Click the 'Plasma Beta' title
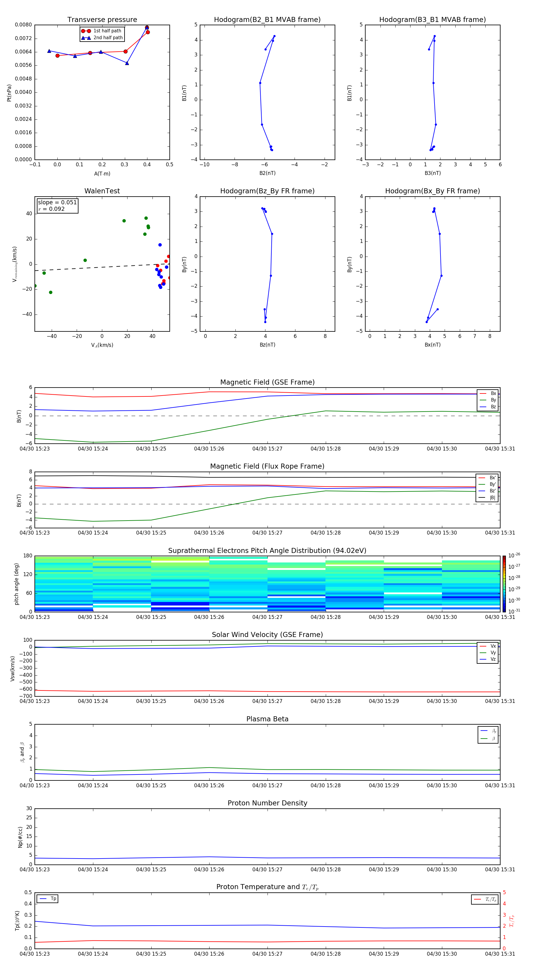The width and height of the screenshot is (535, 980). [x=267, y=719]
